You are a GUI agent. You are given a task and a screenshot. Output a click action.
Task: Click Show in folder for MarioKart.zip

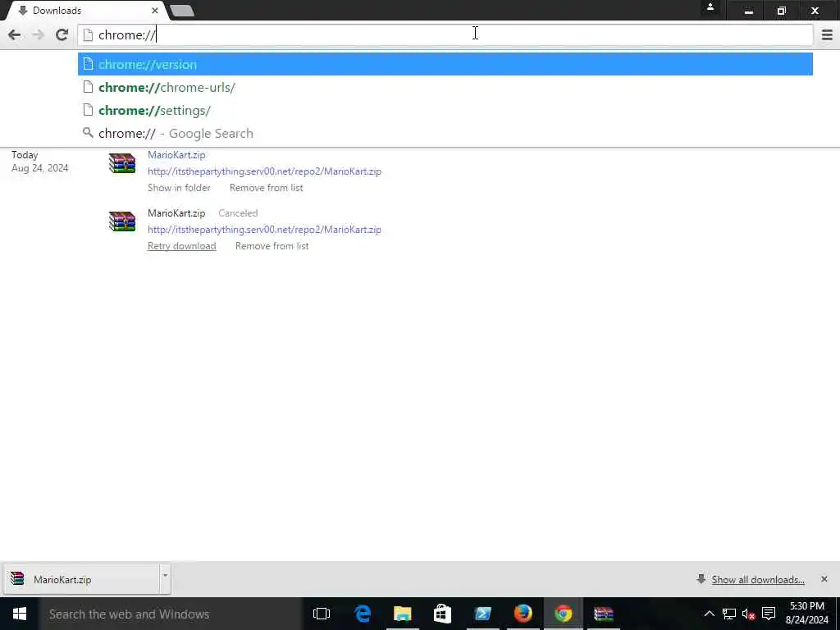(179, 188)
